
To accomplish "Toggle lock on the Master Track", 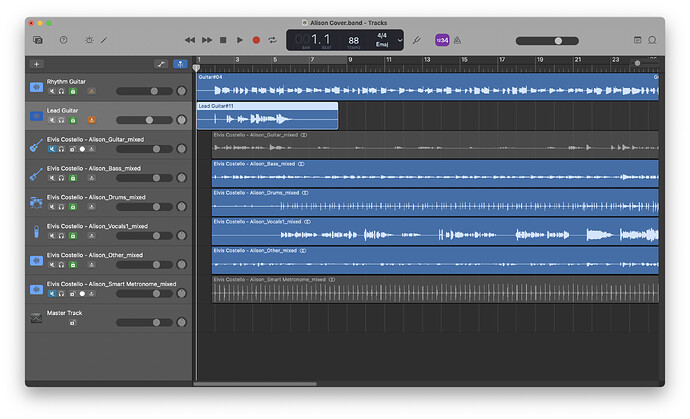I will 73,323.
